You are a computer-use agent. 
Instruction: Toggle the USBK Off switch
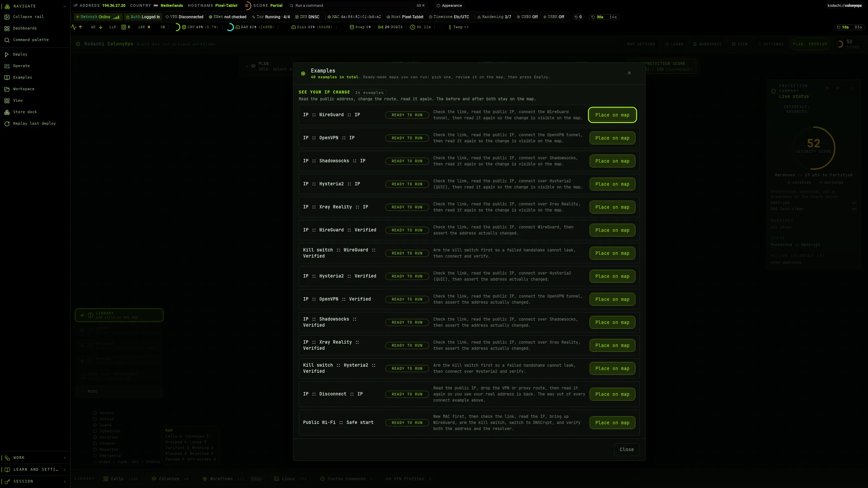click(554, 17)
